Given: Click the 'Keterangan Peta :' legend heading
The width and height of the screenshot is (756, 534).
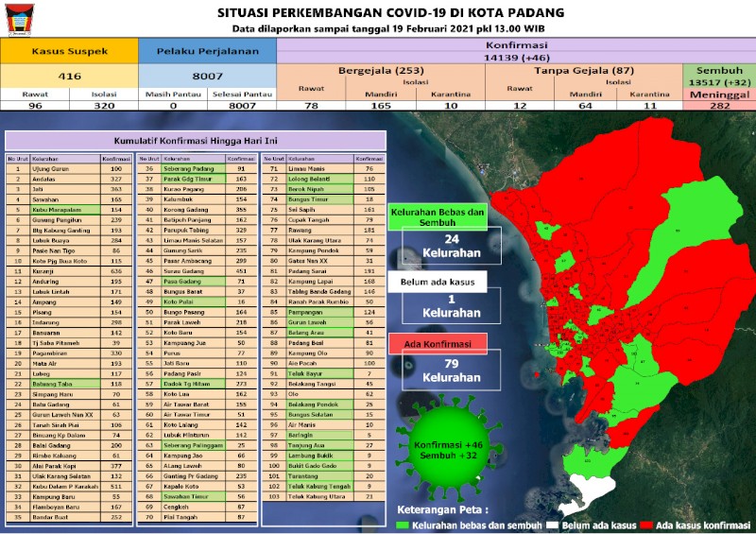Looking at the screenshot, I should point(442,509).
